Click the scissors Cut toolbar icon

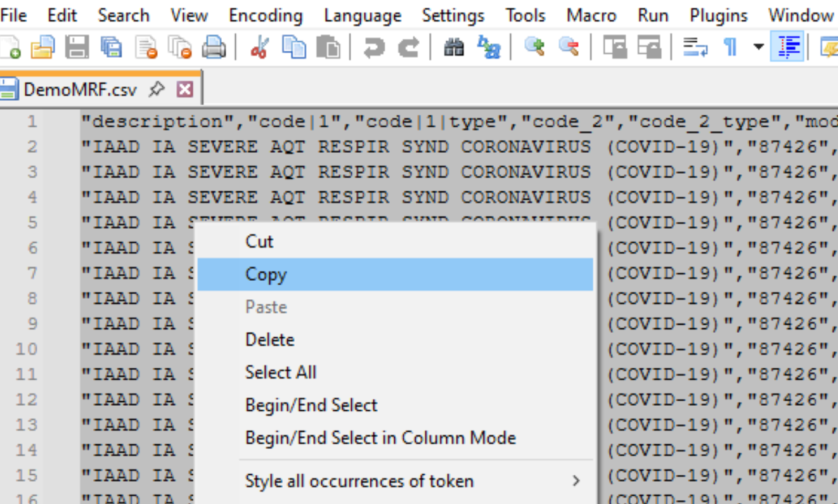tap(260, 47)
